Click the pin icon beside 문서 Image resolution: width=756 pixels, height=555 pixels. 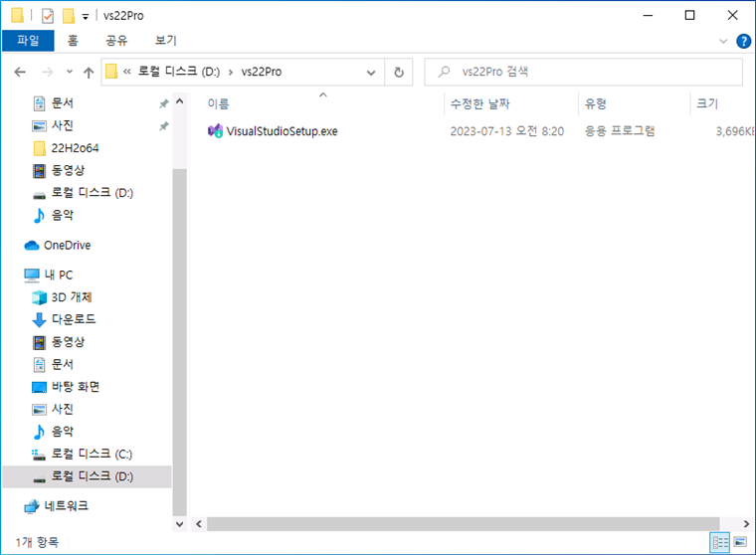tap(164, 103)
